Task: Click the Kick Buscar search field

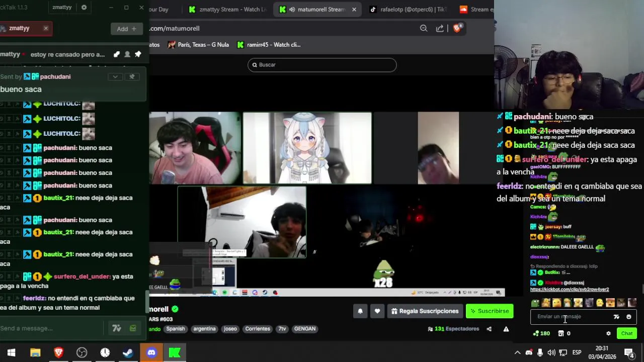Action: point(322,65)
